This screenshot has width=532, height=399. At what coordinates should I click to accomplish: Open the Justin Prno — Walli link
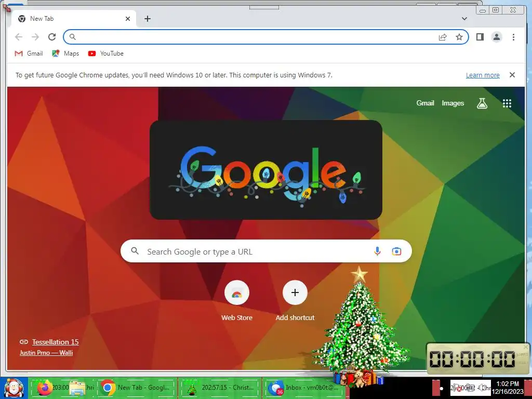(x=46, y=353)
